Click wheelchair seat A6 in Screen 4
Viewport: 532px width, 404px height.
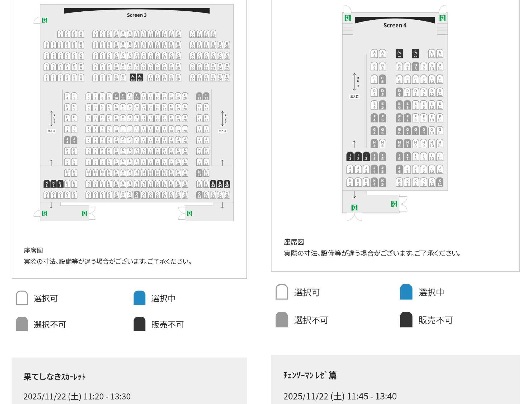tap(399, 54)
